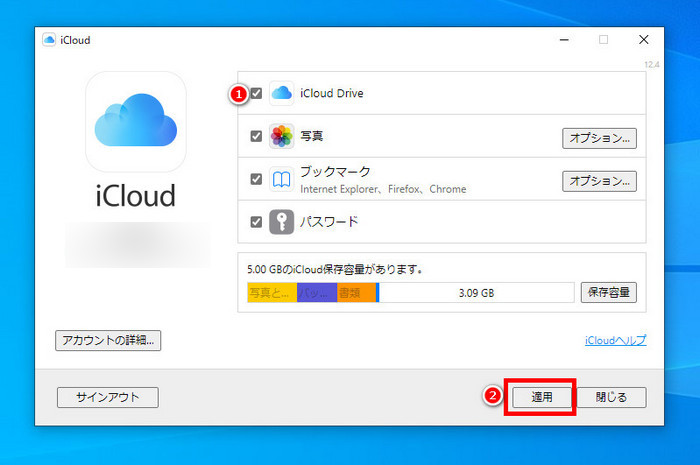Click the purple storage bar segment

(317, 293)
